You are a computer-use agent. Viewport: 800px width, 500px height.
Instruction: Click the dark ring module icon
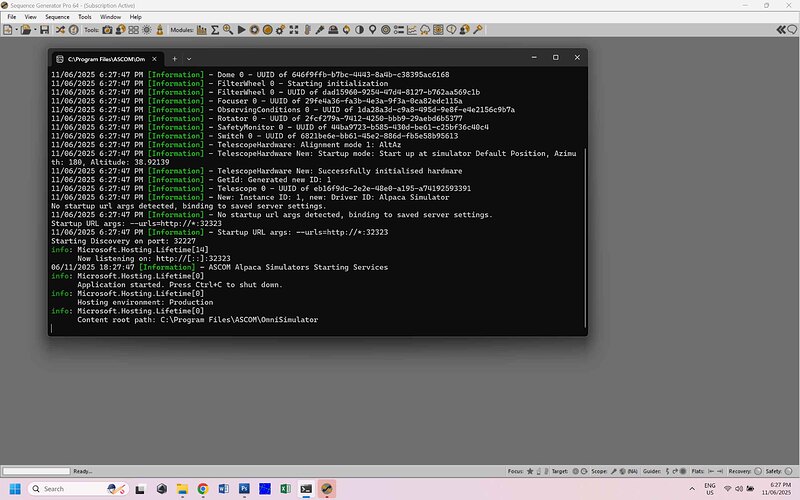(254, 30)
